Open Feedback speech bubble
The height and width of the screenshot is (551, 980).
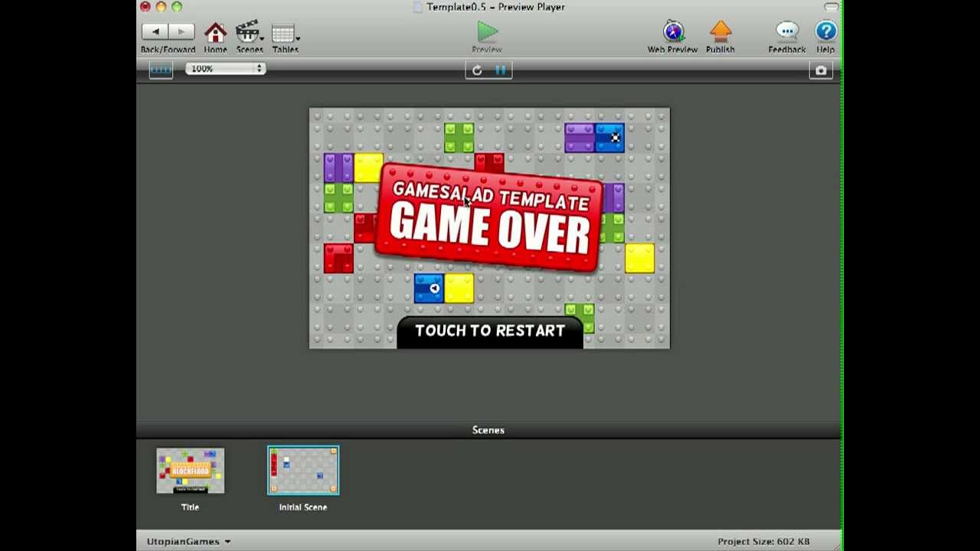click(x=787, y=31)
